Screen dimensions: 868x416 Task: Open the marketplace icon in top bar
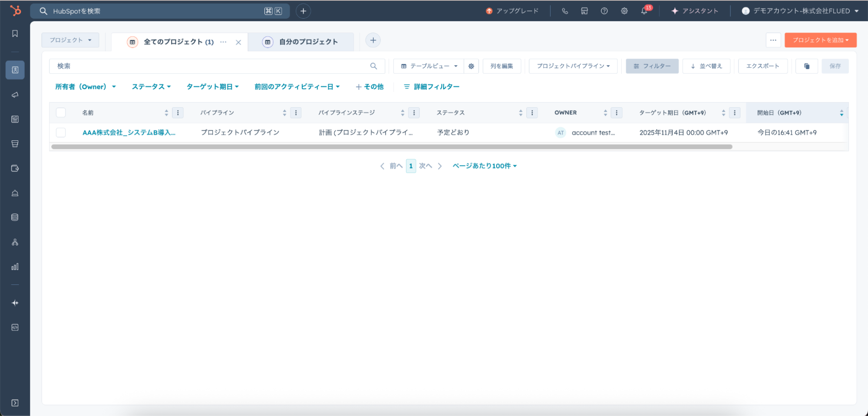pos(584,11)
